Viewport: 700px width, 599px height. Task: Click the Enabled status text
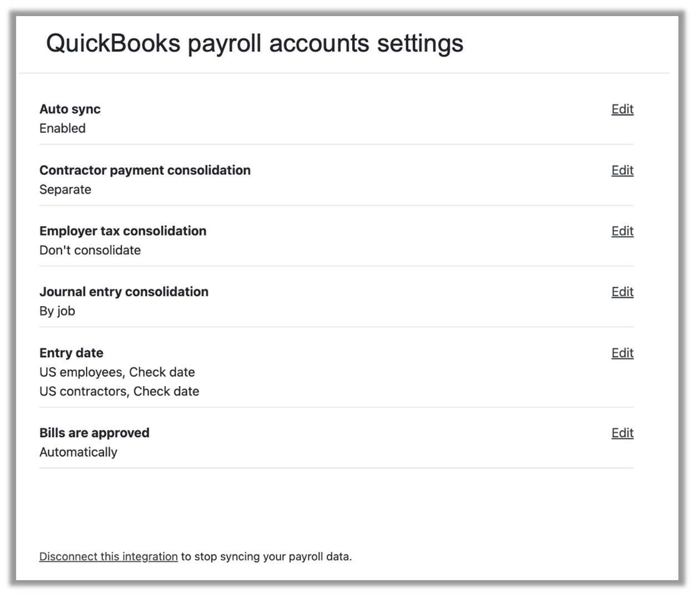62,128
